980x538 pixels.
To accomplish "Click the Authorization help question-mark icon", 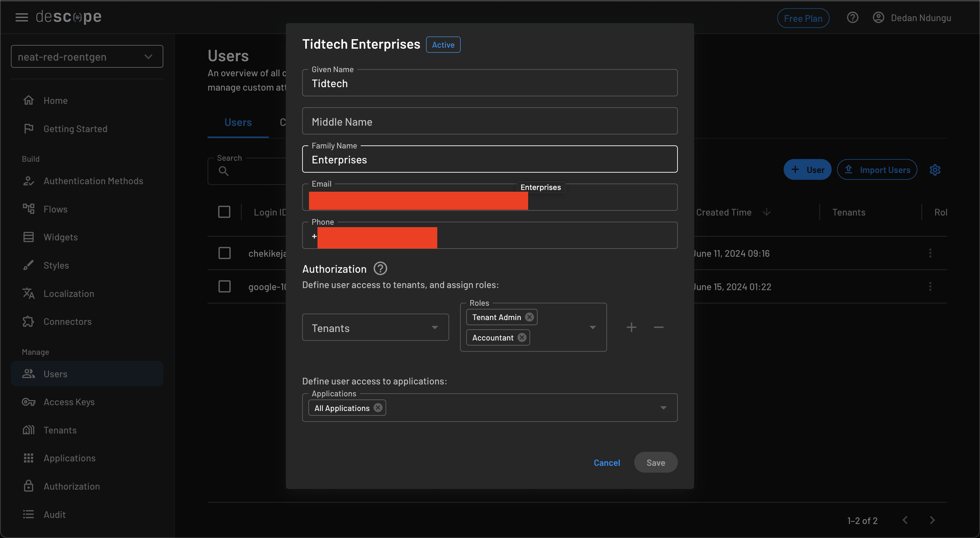I will pos(380,268).
